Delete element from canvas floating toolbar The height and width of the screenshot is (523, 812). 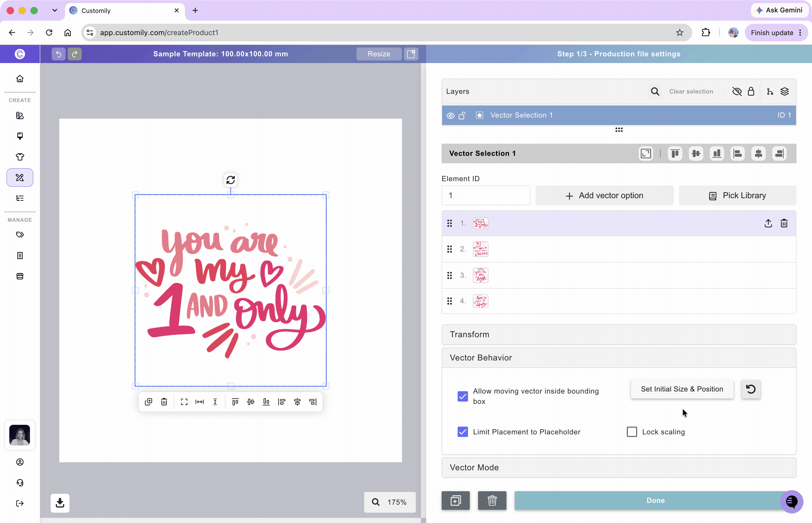pos(164,402)
